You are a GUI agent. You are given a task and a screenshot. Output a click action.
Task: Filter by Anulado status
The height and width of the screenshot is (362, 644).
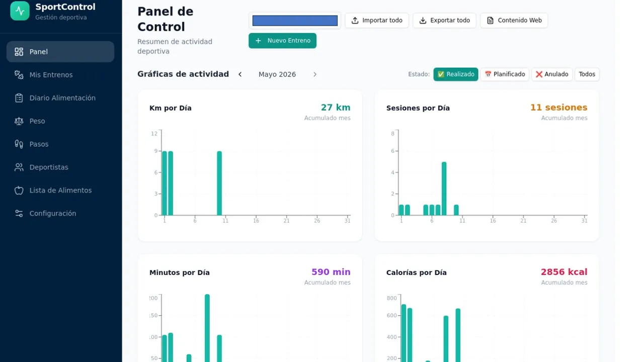pyautogui.click(x=552, y=74)
